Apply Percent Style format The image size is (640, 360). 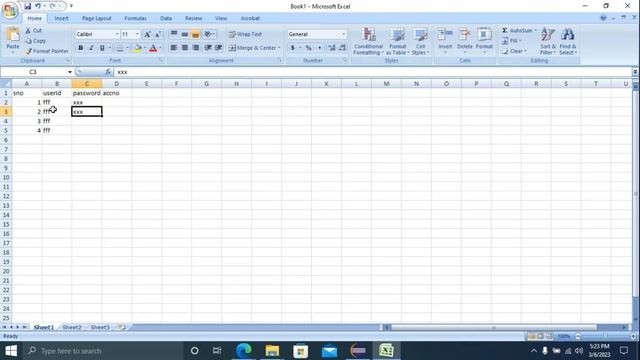(309, 48)
